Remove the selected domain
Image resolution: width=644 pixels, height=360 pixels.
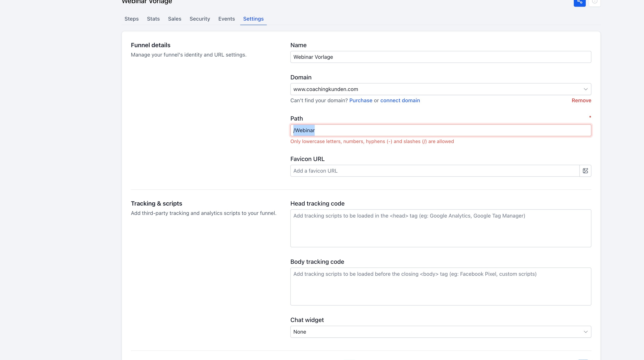pos(581,101)
